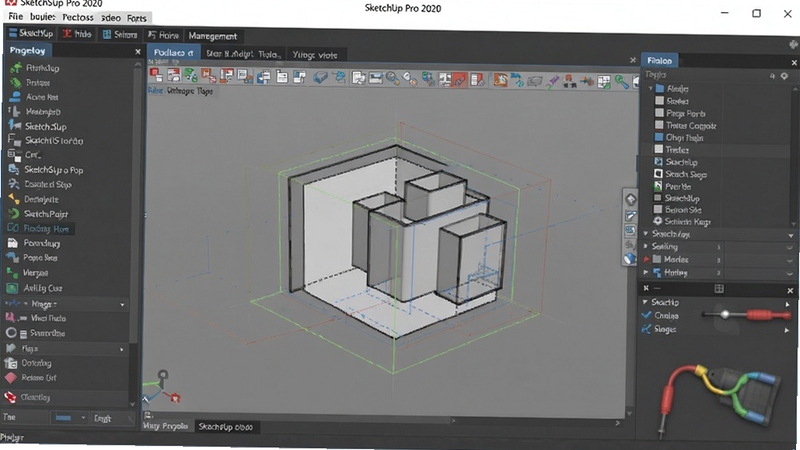Screen dimensions: 800x450
Task: Click the blue bucket icon on viewport side strip
Action: coord(630,258)
